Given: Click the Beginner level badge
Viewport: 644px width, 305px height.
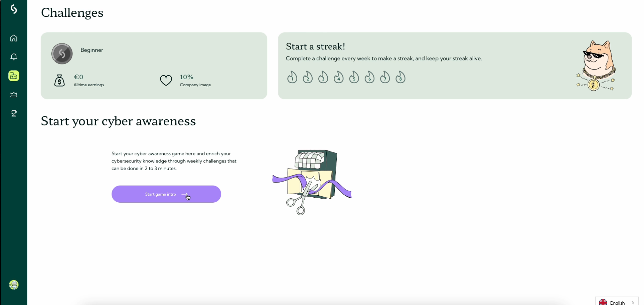Looking at the screenshot, I should coord(62,54).
